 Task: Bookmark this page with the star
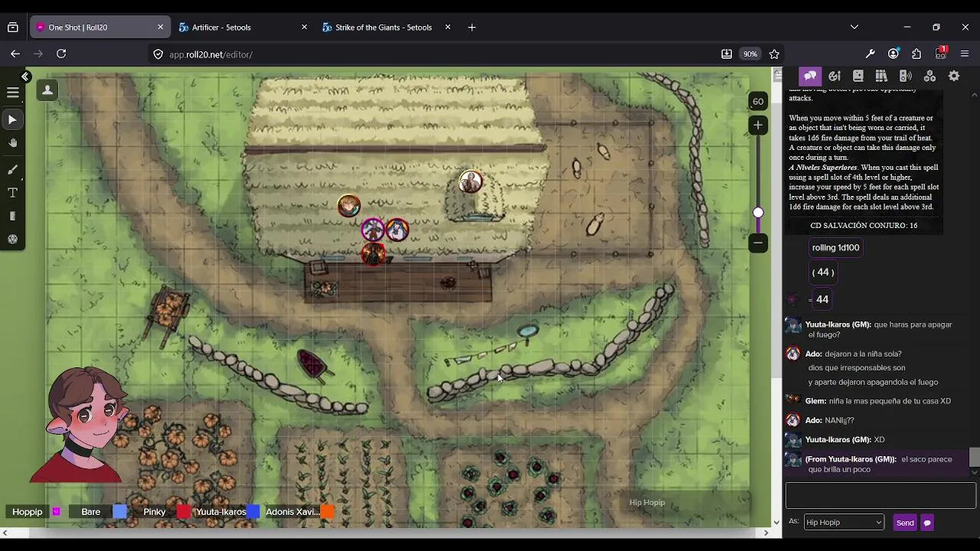tap(774, 54)
